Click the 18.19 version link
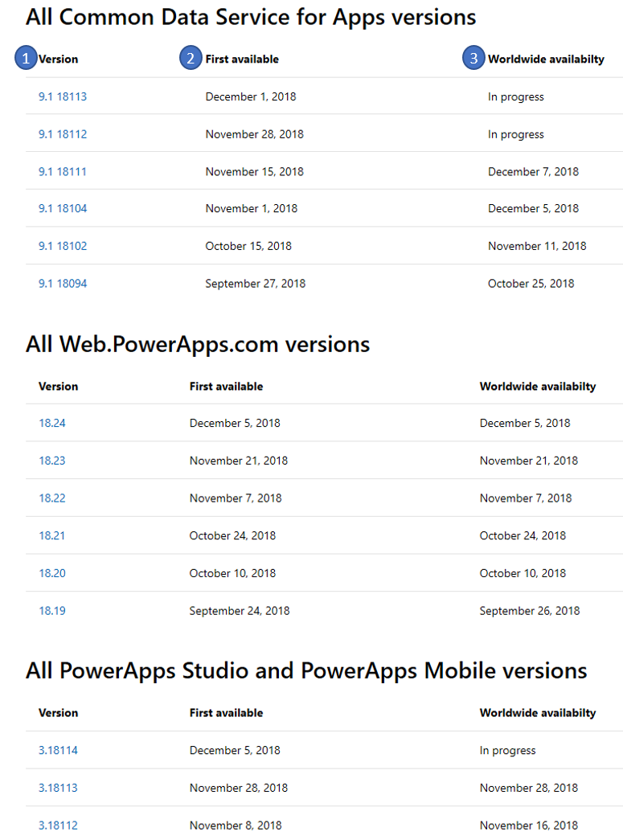Image resolution: width=623 pixels, height=840 pixels. click(x=52, y=610)
